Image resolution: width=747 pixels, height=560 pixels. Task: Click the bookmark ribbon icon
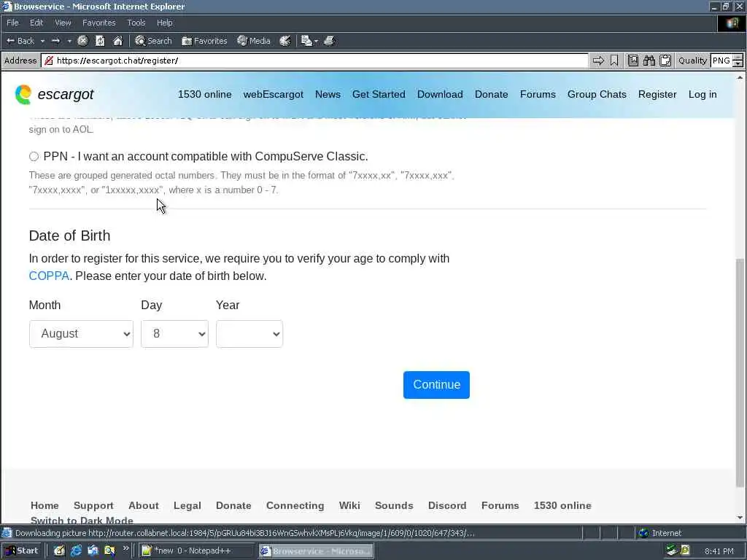point(614,61)
